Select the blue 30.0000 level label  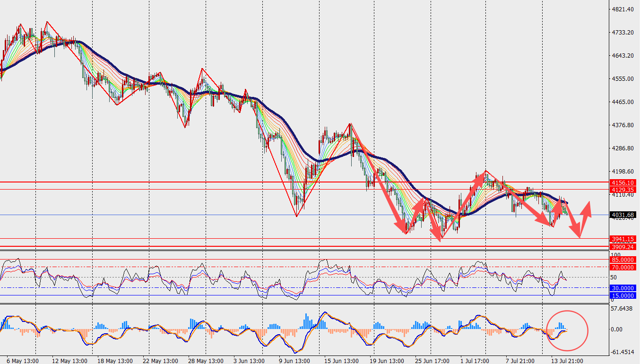[622, 288]
